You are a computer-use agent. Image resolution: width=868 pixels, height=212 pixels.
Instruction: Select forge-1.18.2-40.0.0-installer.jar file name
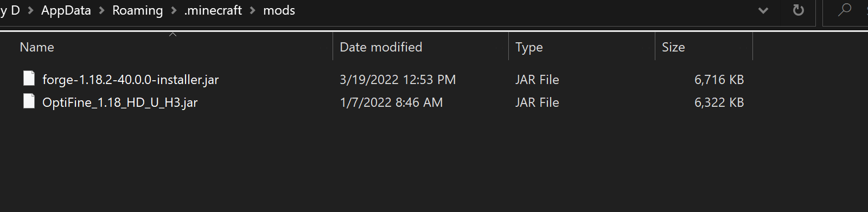131,80
